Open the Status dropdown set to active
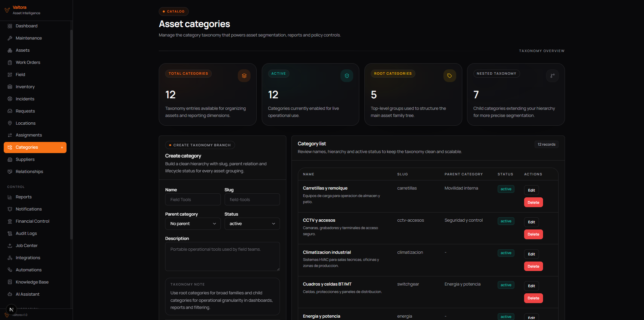 tap(252, 224)
